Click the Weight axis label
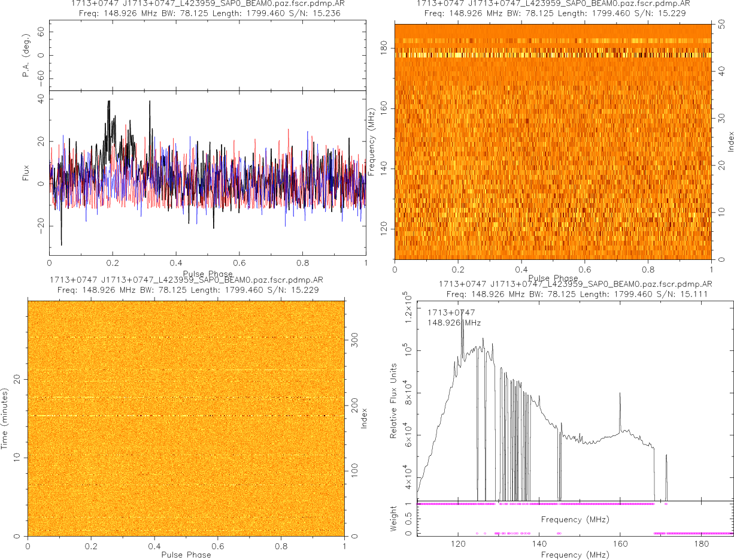 393,519
